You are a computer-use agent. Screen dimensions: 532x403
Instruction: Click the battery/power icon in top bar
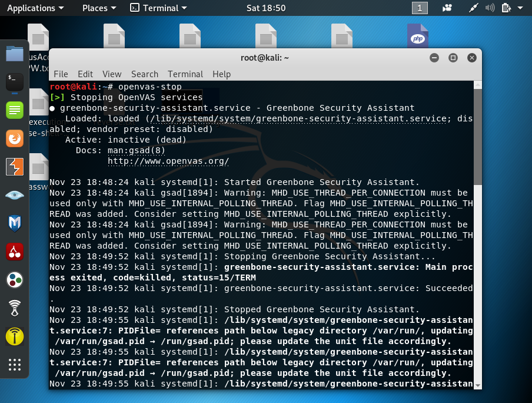[506, 8]
